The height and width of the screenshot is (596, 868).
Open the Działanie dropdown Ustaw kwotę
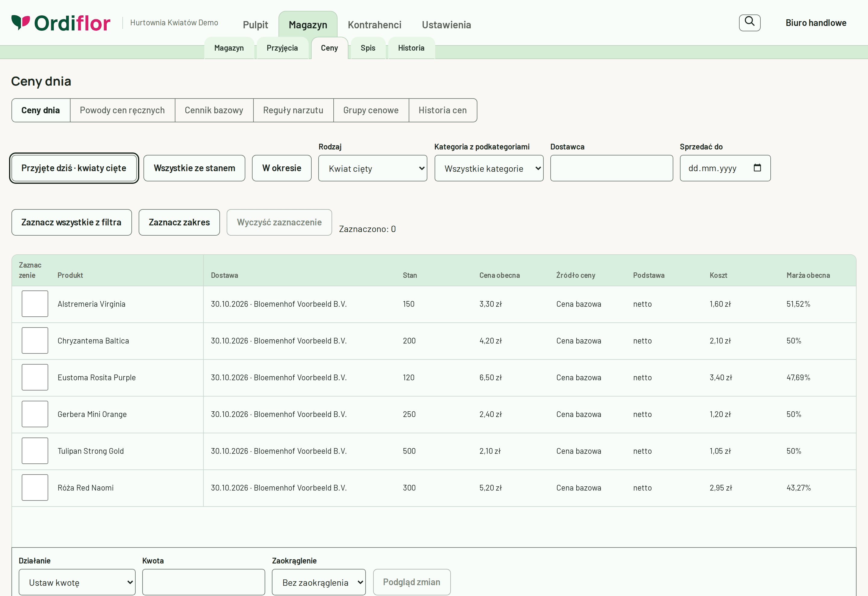pos(77,582)
